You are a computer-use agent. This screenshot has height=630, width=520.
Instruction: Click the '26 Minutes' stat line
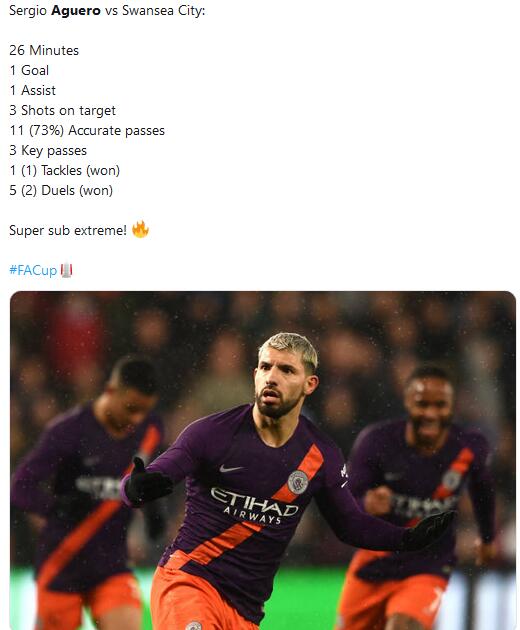[x=44, y=50]
